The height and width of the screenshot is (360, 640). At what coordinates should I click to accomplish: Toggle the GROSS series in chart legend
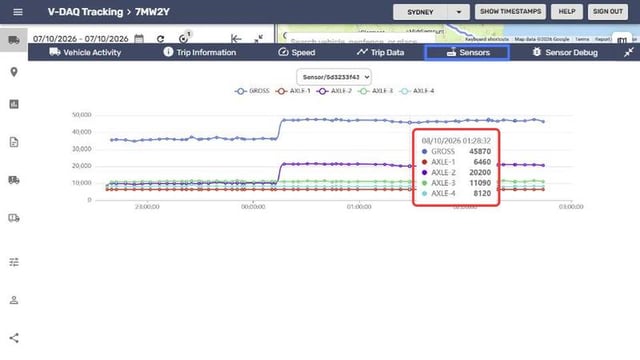252,91
